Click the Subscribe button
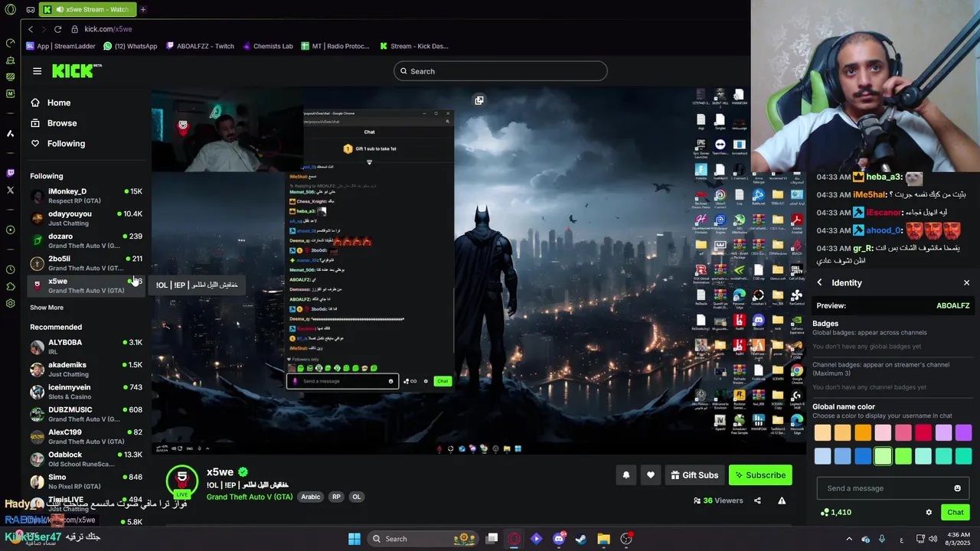 coord(760,475)
